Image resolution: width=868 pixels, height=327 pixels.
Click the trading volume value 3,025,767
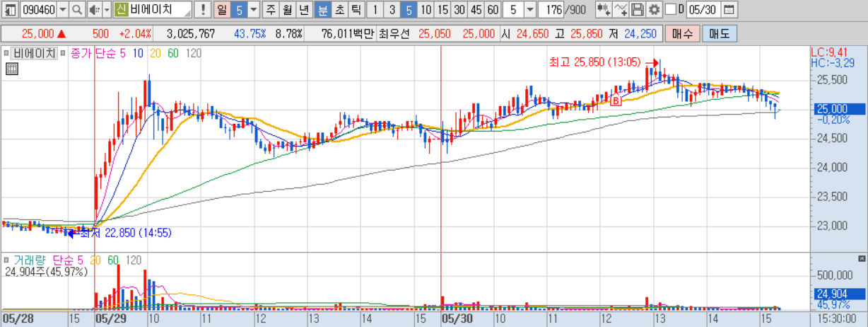(191, 33)
